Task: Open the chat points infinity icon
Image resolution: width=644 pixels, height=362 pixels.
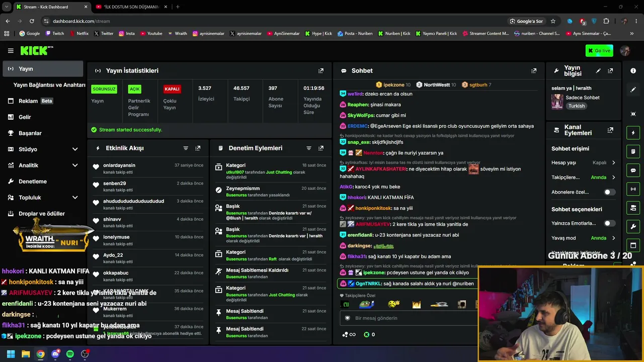Action: [x=349, y=334]
